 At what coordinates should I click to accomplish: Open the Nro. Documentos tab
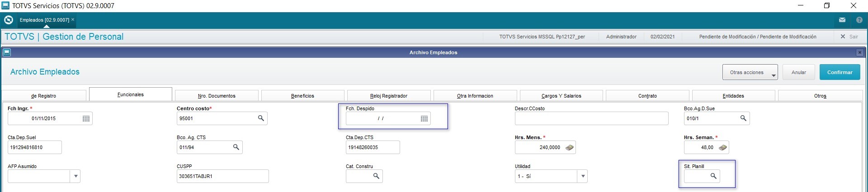coord(217,96)
